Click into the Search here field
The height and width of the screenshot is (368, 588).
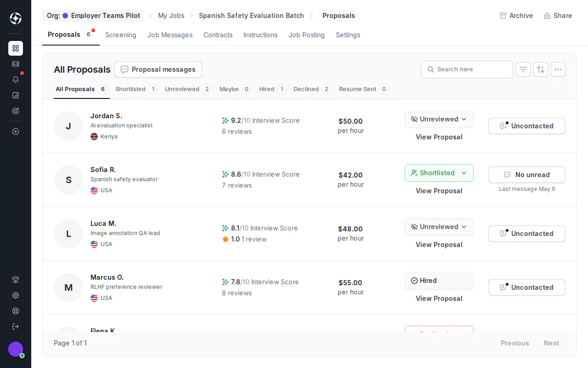click(x=467, y=69)
